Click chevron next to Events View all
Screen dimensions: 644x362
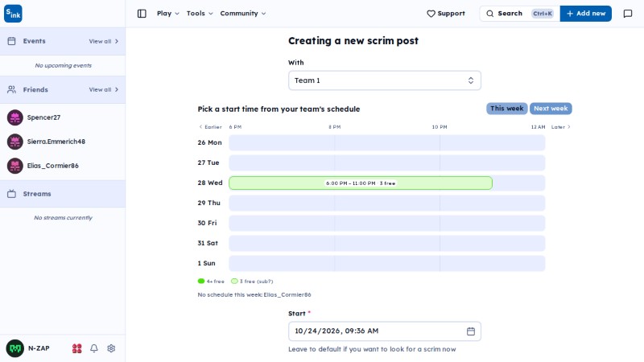click(x=117, y=41)
